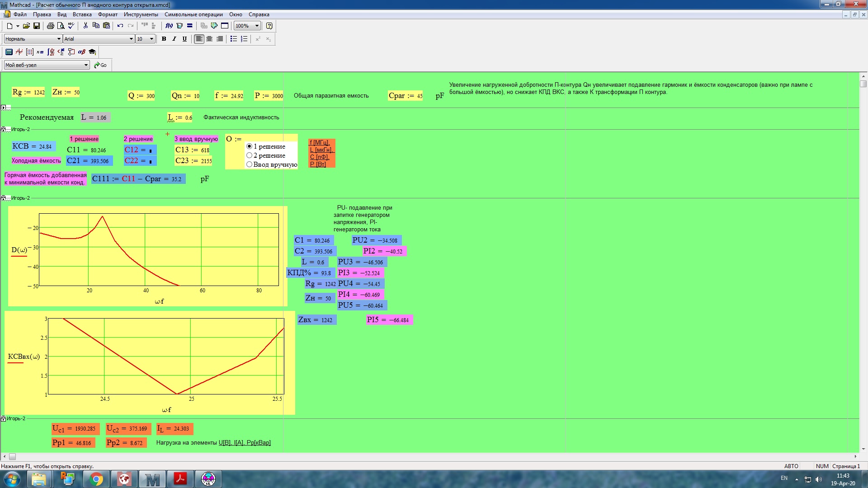Click the Help question mark icon

(269, 26)
